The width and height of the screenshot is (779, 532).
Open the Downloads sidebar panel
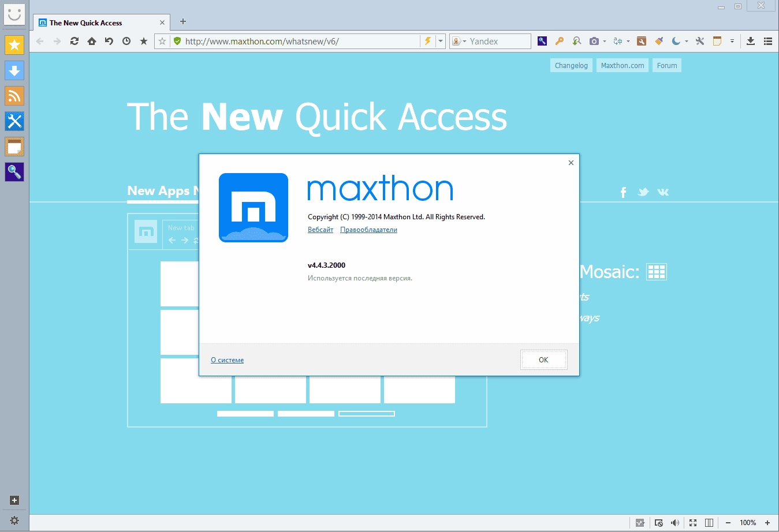[x=14, y=70]
